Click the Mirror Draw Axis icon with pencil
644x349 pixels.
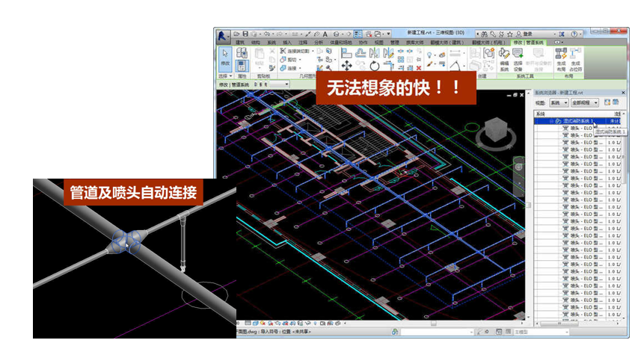point(388,52)
